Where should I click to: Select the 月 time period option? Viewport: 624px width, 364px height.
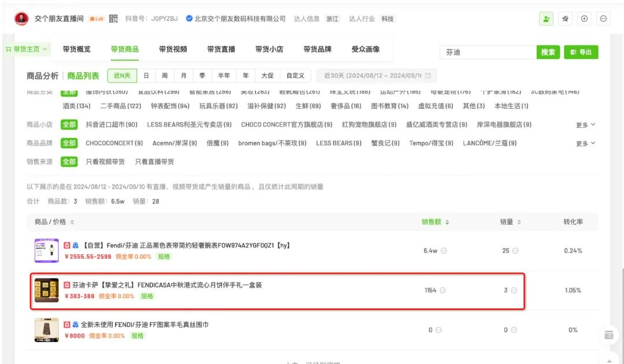[x=184, y=76]
